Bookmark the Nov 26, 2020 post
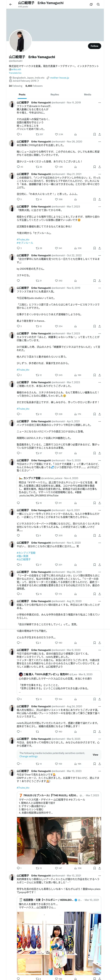This screenshot has height=980, width=110. point(94,167)
